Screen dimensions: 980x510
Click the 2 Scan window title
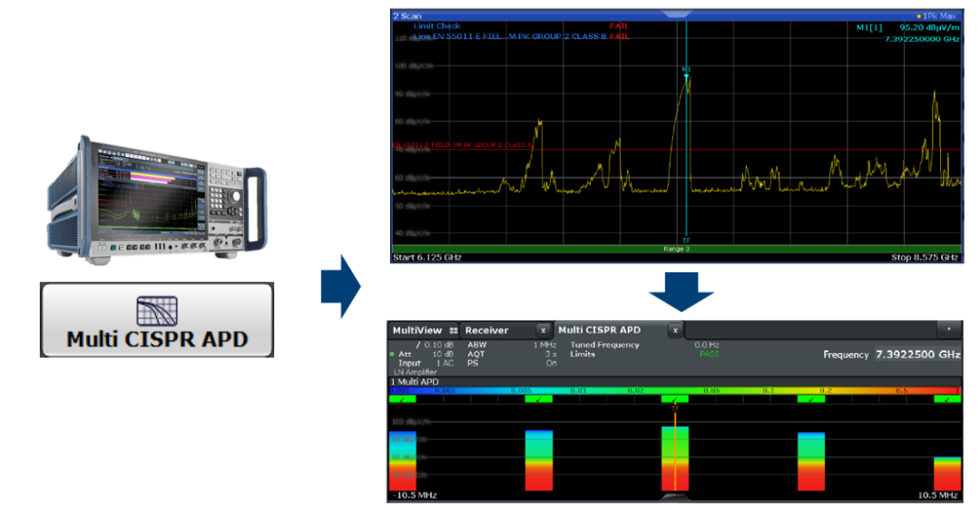[x=407, y=16]
